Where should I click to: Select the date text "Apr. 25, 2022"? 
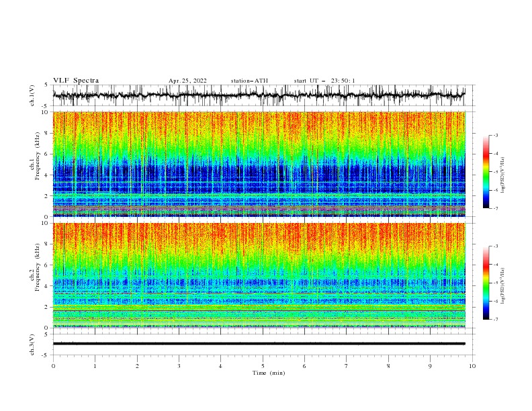(187, 81)
